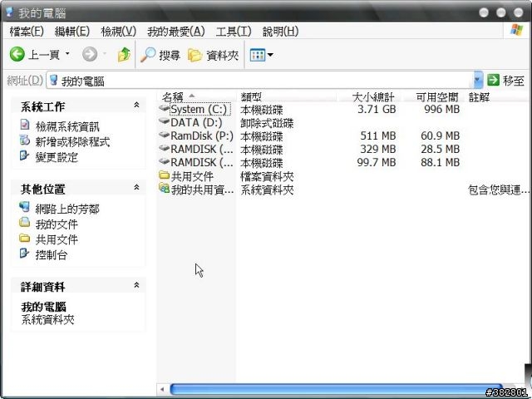
Task: Open the 檔案(F) menu
Action: point(27,32)
